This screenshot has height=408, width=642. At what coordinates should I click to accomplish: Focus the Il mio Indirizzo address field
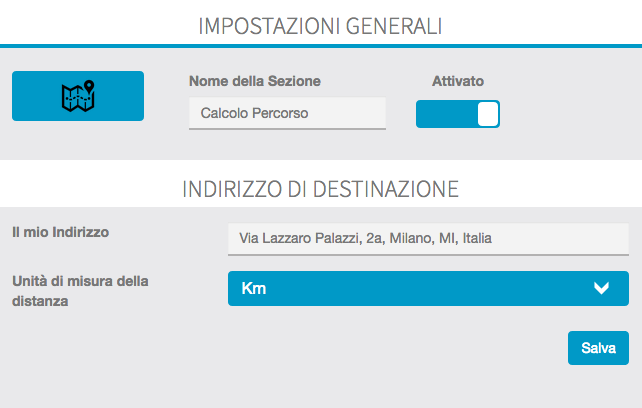pos(428,239)
